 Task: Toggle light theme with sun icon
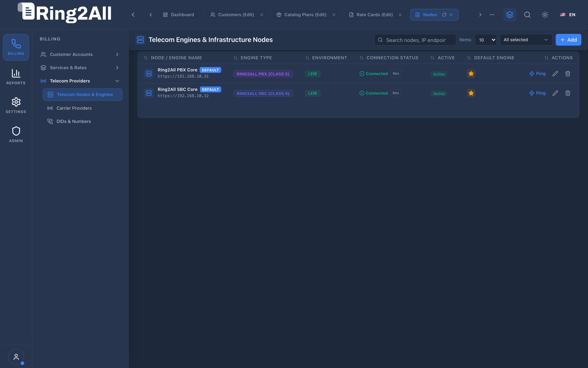click(x=545, y=15)
